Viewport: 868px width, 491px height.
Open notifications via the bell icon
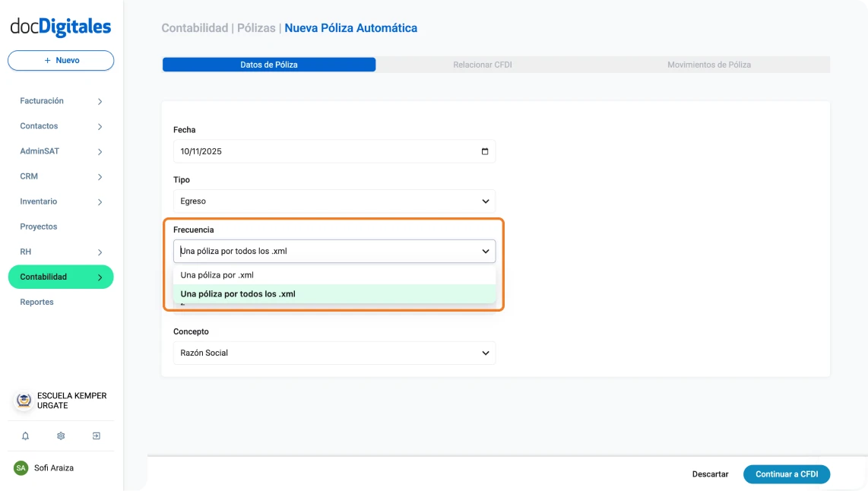click(26, 436)
